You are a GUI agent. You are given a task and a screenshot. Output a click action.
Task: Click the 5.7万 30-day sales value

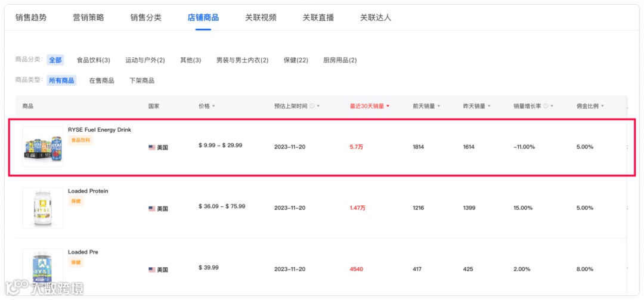(x=357, y=147)
